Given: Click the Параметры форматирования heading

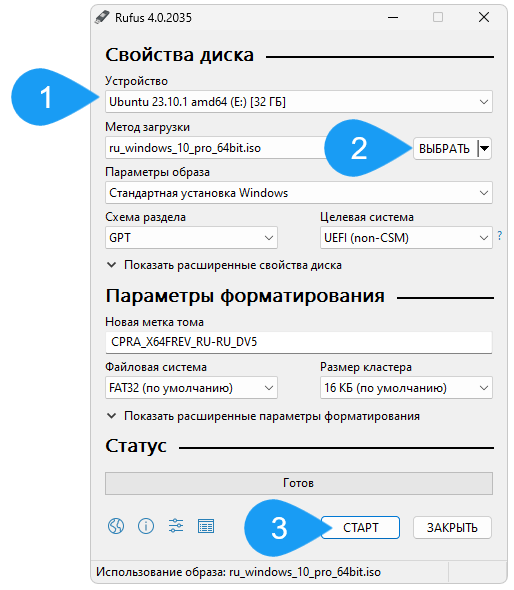Looking at the screenshot, I should 245,296.
